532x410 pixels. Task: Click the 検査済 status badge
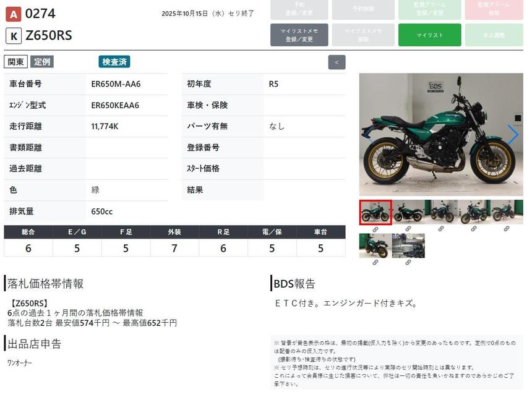click(114, 62)
